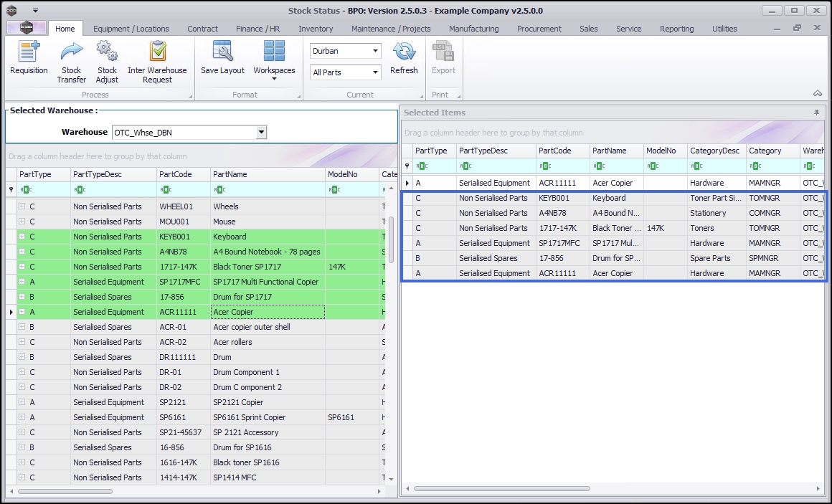Open Inter Warehouse Request
This screenshot has height=504, width=832.
coord(157,52)
